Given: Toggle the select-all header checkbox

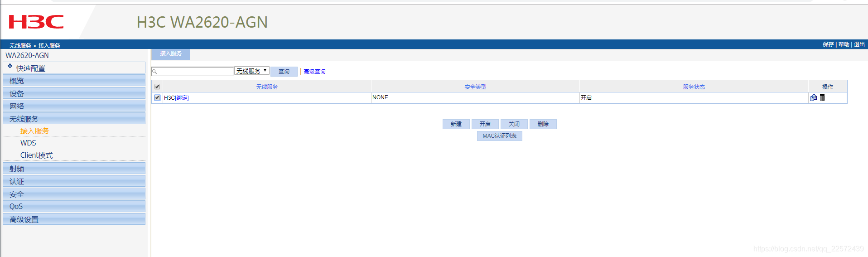Looking at the screenshot, I should [x=157, y=87].
